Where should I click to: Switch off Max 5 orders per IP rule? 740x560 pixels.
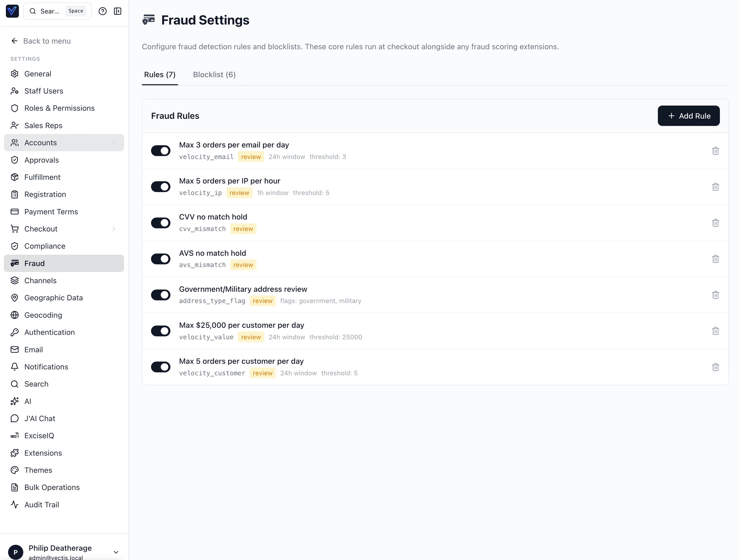pyautogui.click(x=161, y=187)
